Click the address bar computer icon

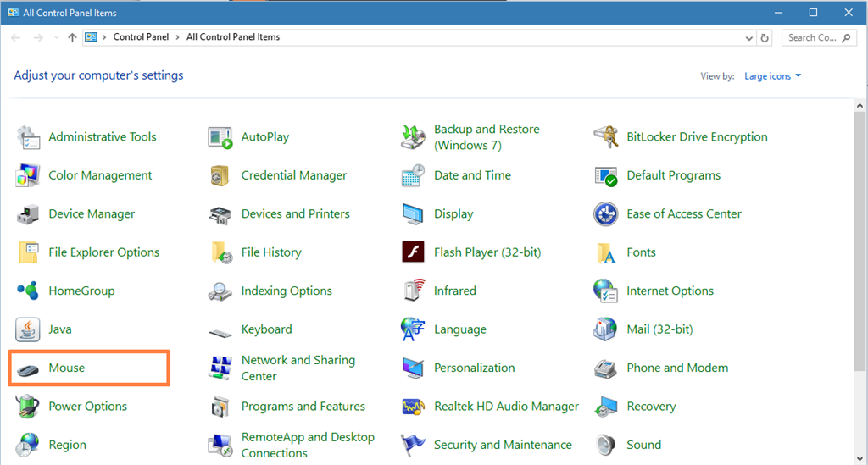coord(92,37)
